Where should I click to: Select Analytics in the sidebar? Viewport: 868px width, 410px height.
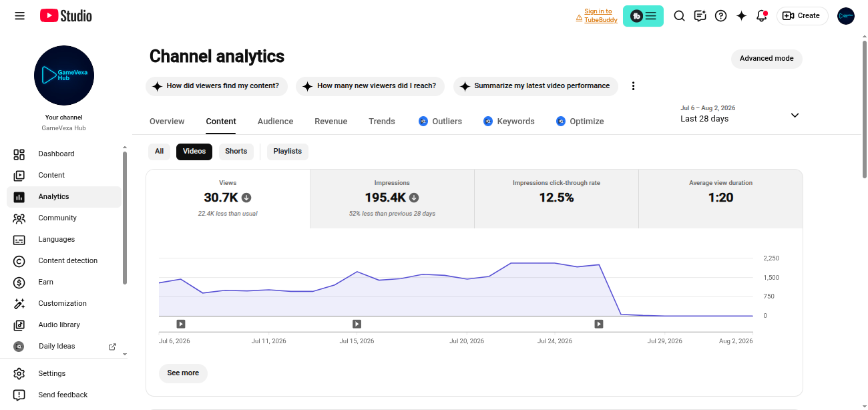coord(64,197)
